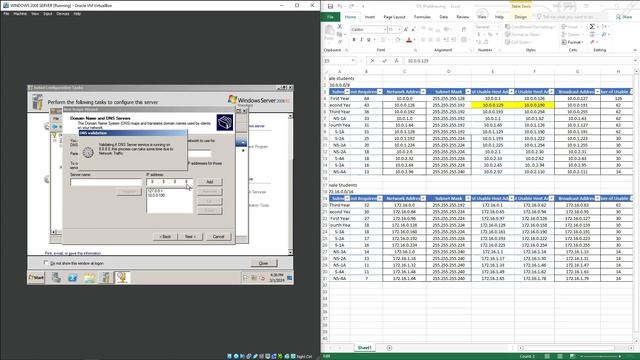The height and width of the screenshot is (360, 640).
Task: Open Insert Function fx dialog
Action: coord(396,60)
